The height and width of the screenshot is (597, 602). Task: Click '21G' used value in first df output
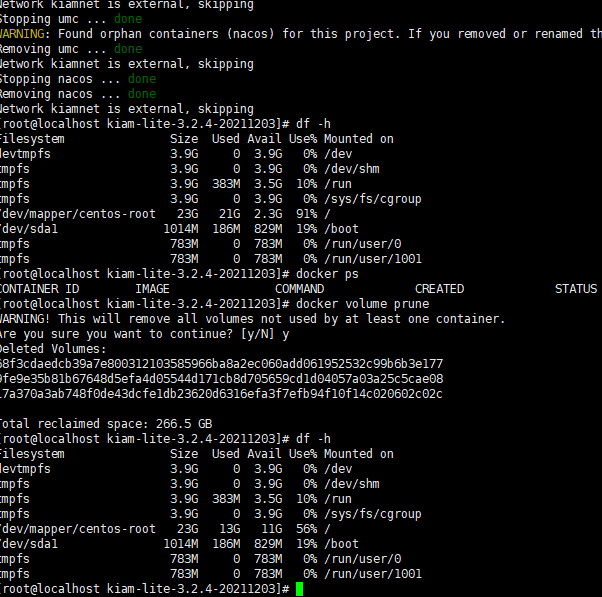coord(230,214)
